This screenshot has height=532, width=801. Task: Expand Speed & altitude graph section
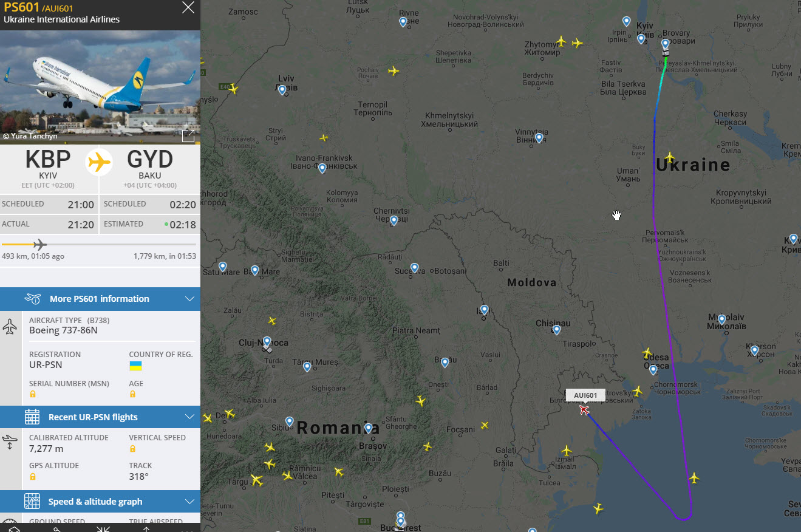click(189, 502)
